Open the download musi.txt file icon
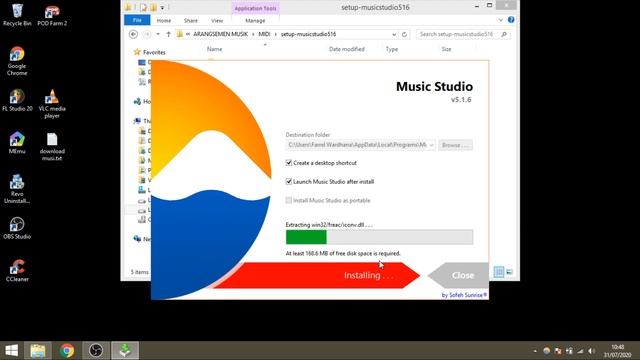Screen dimensions: 640x360 (52, 147)
